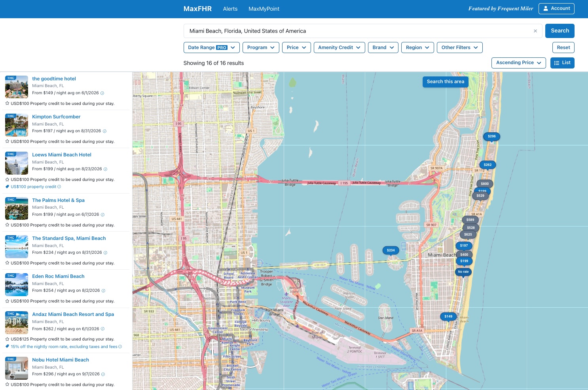
Task: Switch to List view
Action: [x=562, y=63]
